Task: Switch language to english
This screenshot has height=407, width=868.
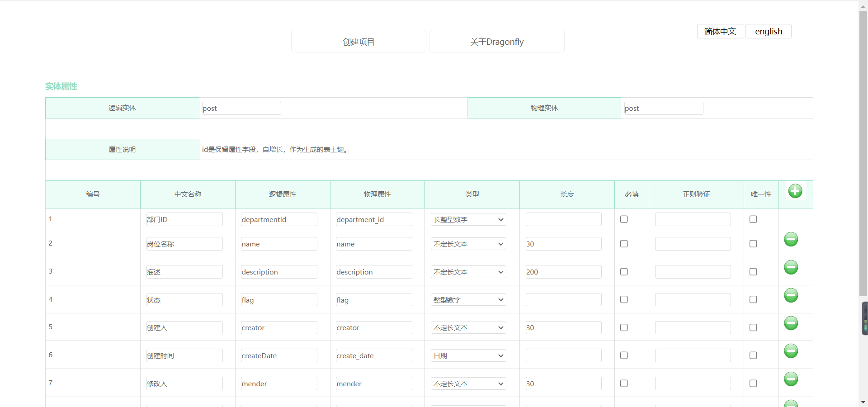Action: (x=769, y=31)
